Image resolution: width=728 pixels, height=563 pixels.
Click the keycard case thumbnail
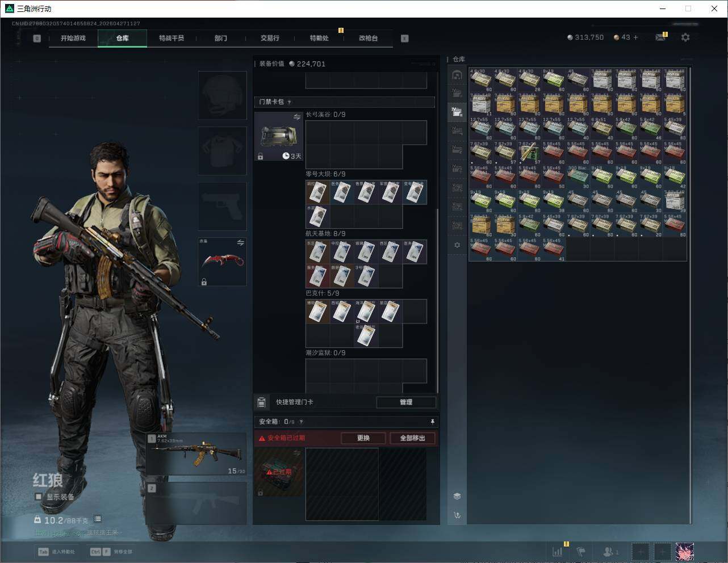coord(279,136)
